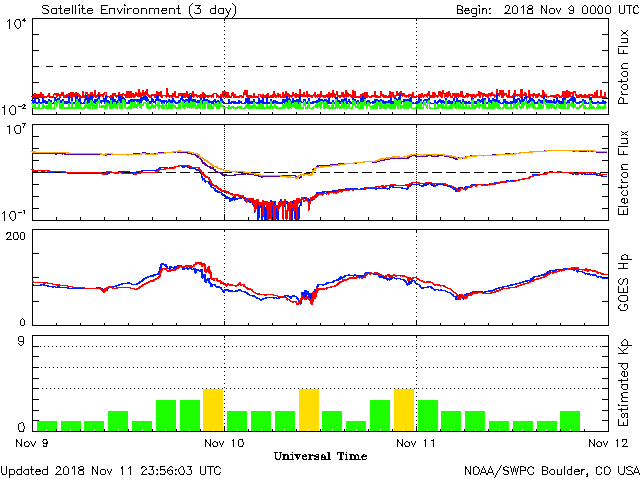Screen dimensions: 640x480
Task: Click the yellow Kp bar in mid Nov 10
Action: point(309,410)
